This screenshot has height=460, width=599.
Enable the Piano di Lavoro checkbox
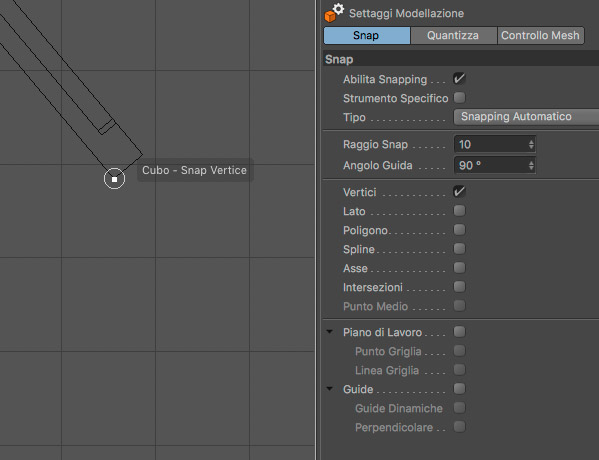click(459, 332)
